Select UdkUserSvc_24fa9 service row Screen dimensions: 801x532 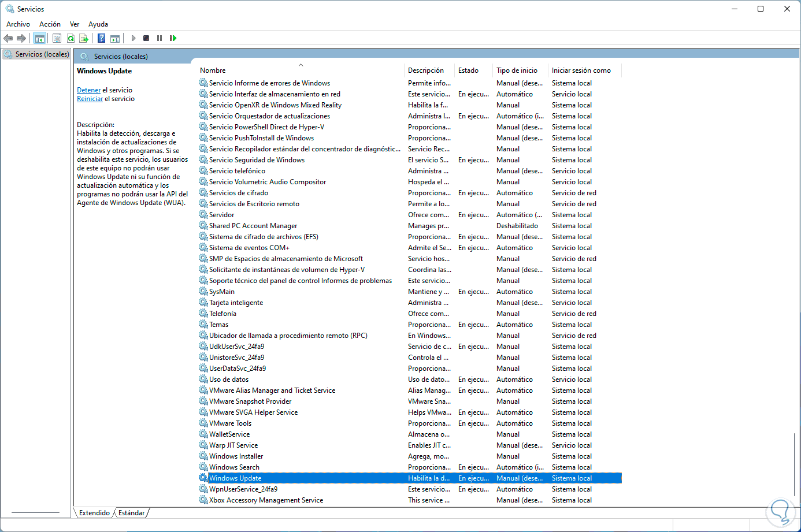pos(410,347)
